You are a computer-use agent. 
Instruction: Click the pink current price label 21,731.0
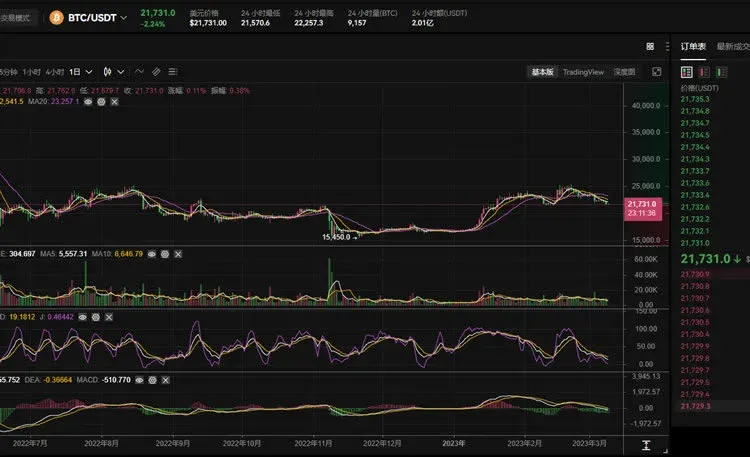tap(643, 209)
